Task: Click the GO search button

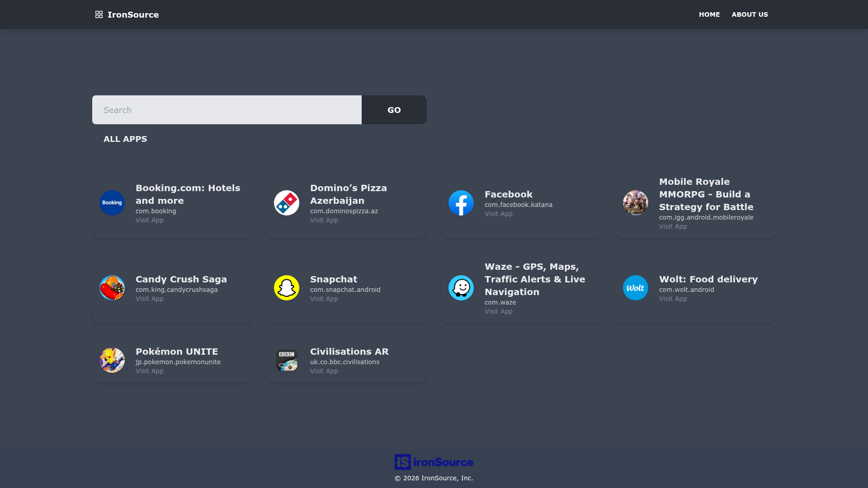Action: [394, 110]
